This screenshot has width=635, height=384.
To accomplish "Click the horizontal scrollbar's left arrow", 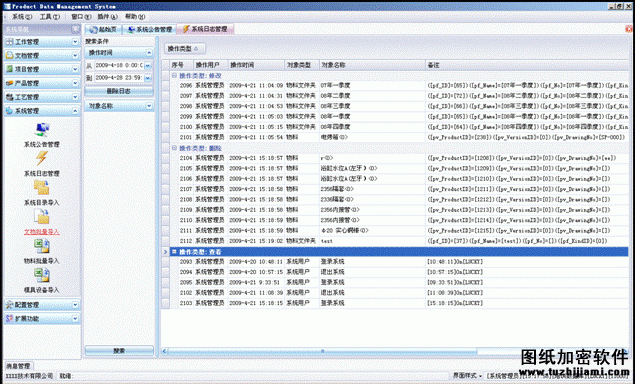I will pos(164,351).
